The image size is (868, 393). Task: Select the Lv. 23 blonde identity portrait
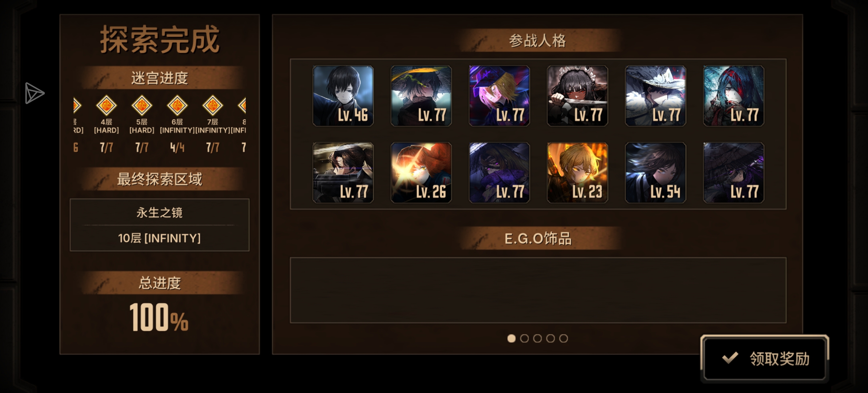point(578,172)
